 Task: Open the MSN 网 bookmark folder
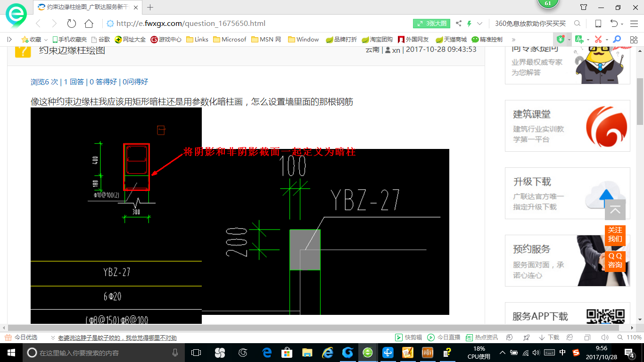point(266,40)
